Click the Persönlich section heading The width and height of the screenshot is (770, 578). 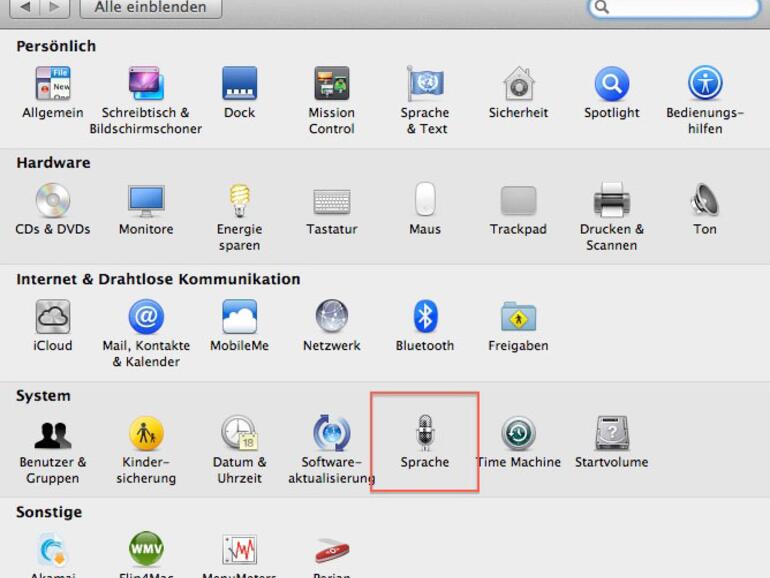coord(56,46)
